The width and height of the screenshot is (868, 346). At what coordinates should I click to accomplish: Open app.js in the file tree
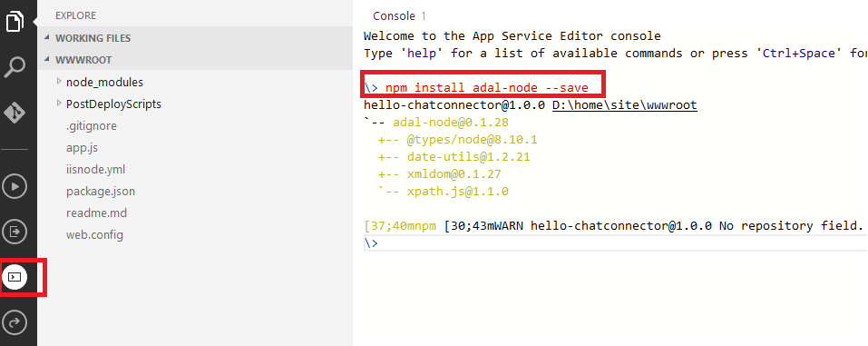click(82, 147)
